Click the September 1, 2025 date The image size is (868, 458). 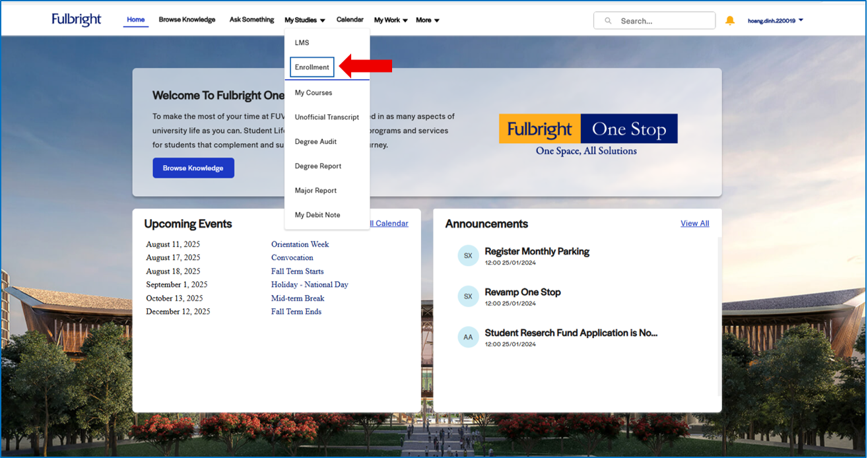click(177, 285)
